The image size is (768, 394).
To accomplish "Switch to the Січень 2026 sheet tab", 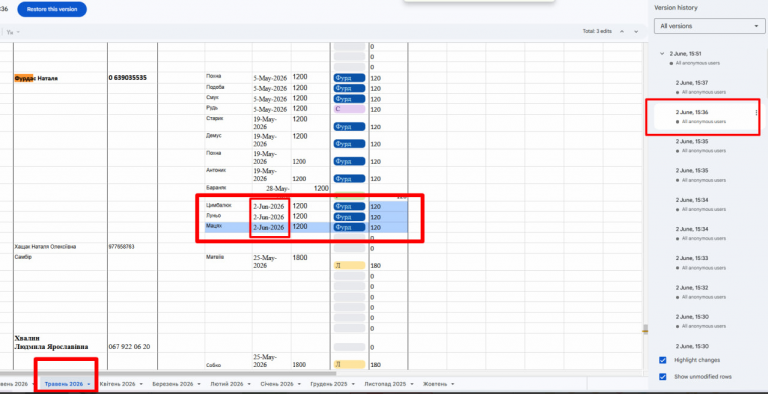I will pos(277,384).
